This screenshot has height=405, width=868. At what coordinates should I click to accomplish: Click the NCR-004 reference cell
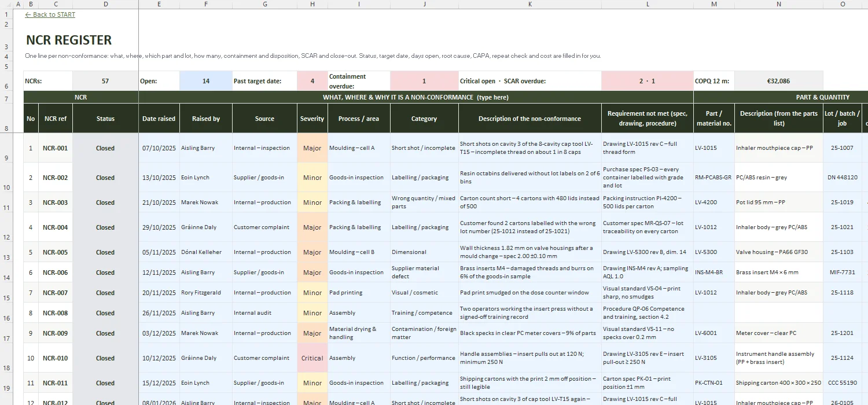click(x=56, y=227)
